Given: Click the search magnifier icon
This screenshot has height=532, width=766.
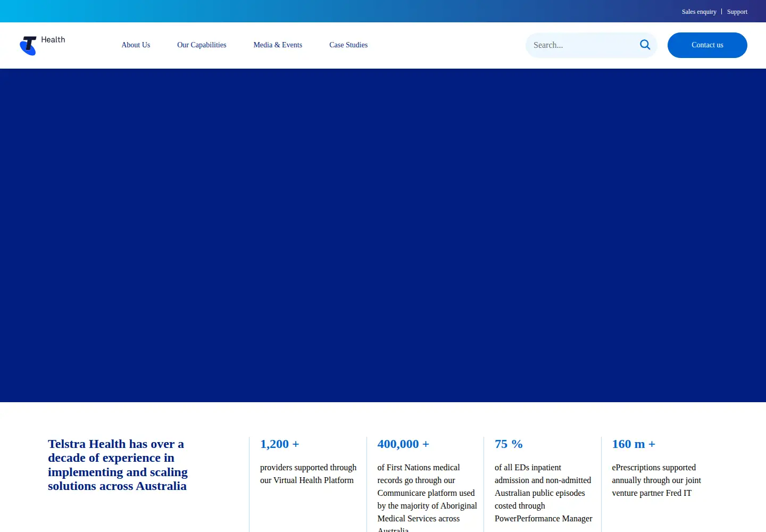Looking at the screenshot, I should (645, 45).
